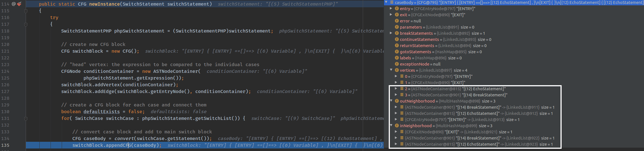Expand the entry CFGEntryNode@797 field

[391, 9]
